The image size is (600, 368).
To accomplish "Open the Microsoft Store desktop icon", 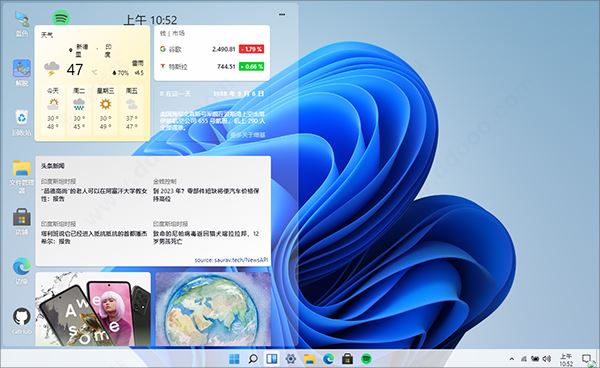I will pyautogui.click(x=22, y=221).
